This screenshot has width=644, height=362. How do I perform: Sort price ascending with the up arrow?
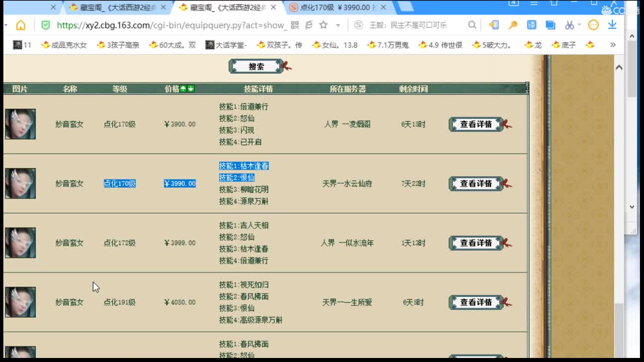(x=184, y=89)
